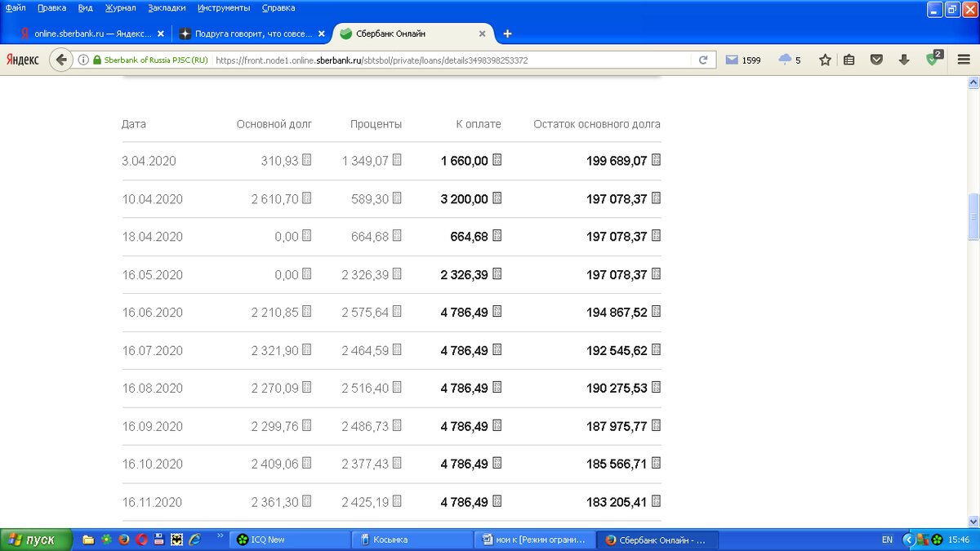
Task: Open the Firefox hamburger menu
Action: (x=964, y=60)
